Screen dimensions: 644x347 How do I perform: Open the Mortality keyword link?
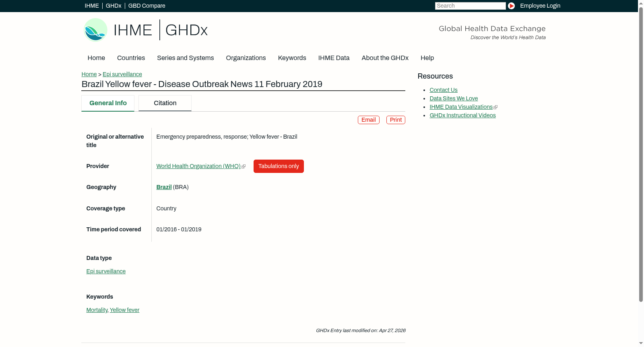coord(97,310)
